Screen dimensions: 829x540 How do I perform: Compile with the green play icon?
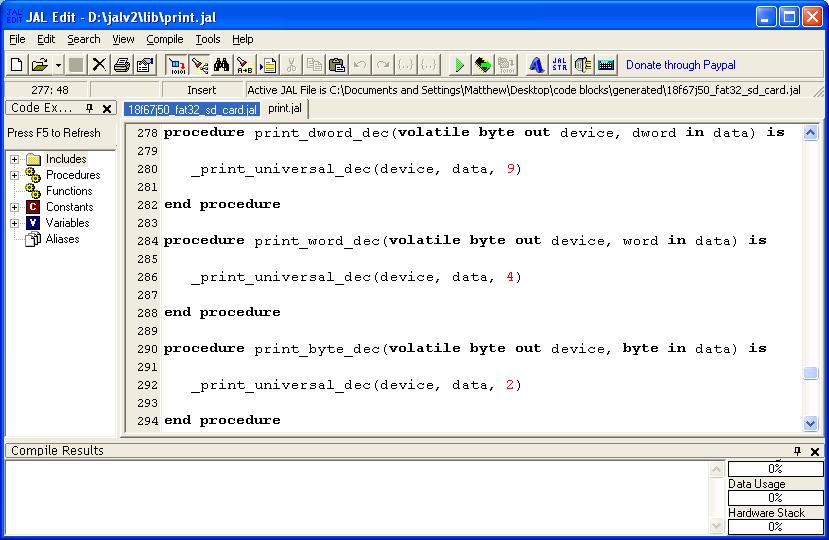pyautogui.click(x=459, y=65)
